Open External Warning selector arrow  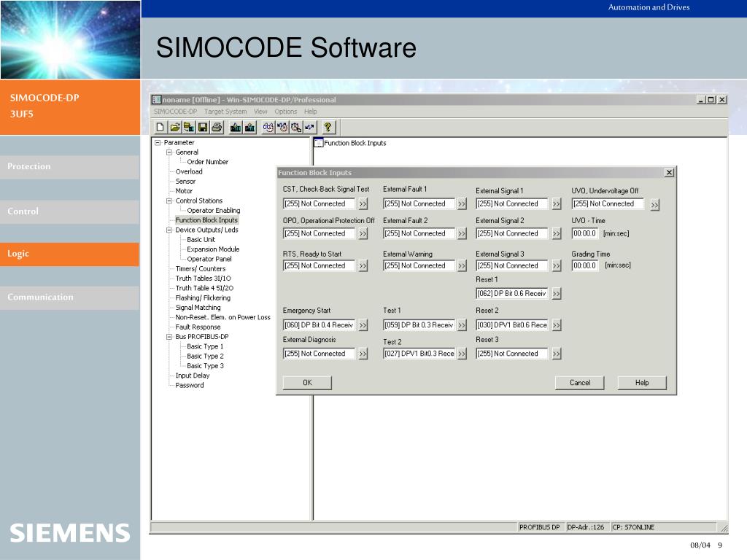tap(462, 265)
